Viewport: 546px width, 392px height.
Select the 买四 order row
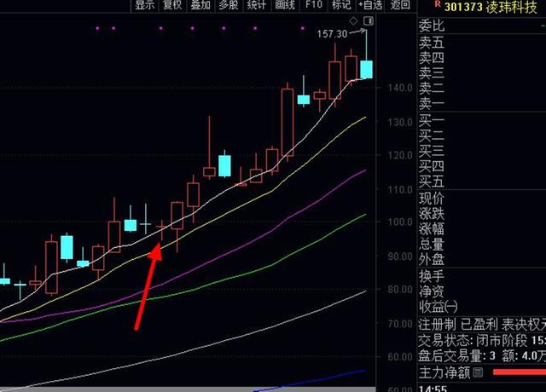(x=482, y=166)
